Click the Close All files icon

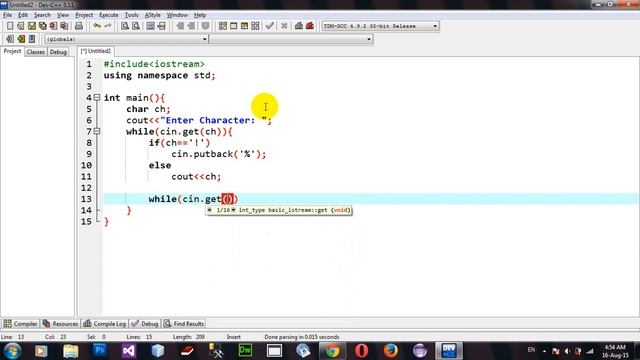[64, 26]
